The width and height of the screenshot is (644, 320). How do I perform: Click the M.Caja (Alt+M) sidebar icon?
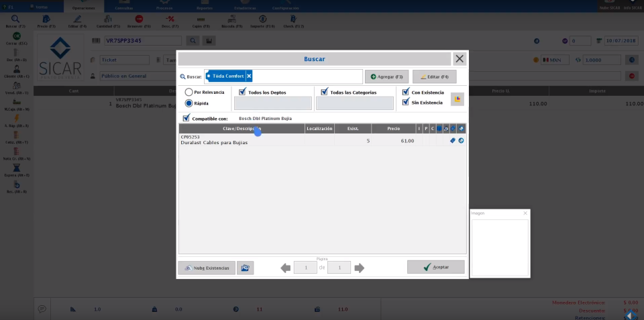(x=16, y=102)
